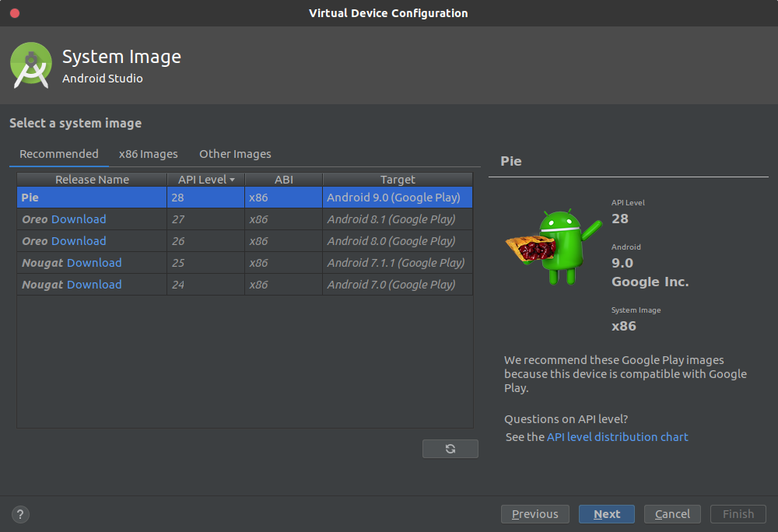Select the Android 8.1 (Google Play) target cell
778x532 pixels.
(x=398, y=219)
